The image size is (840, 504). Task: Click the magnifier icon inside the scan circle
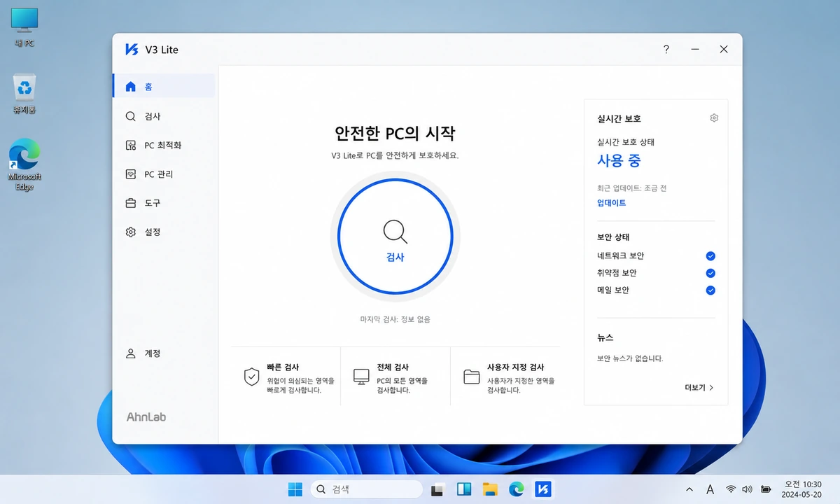[x=395, y=232]
